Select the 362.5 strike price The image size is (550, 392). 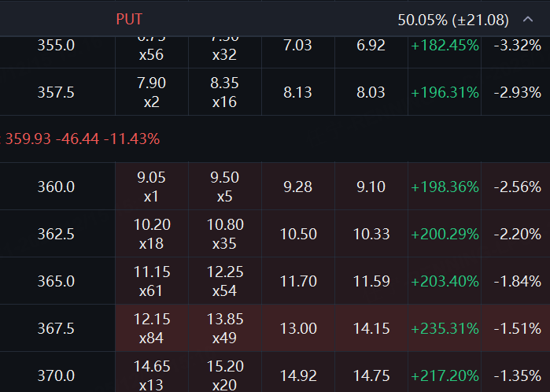pyautogui.click(x=56, y=234)
